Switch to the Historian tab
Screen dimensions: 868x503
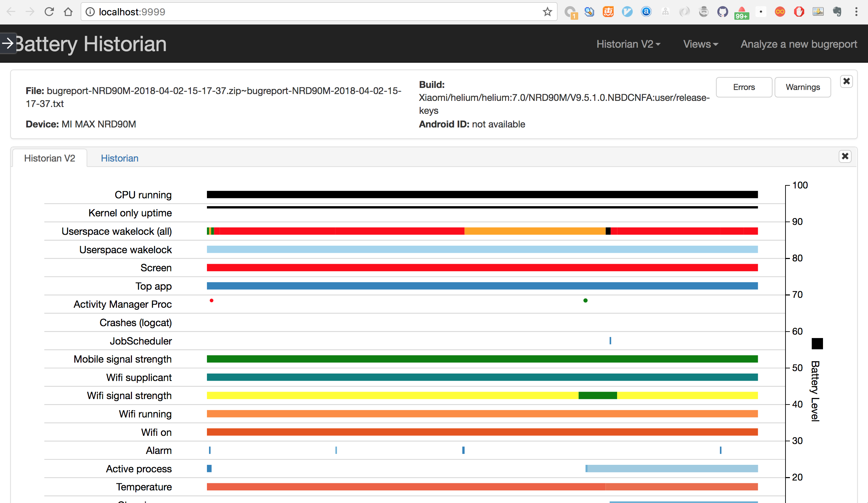coord(120,158)
